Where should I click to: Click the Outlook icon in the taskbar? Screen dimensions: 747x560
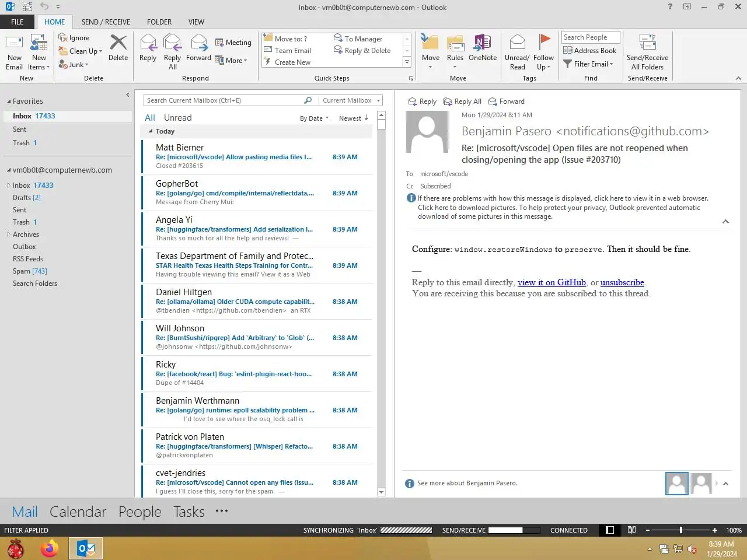(x=86, y=549)
